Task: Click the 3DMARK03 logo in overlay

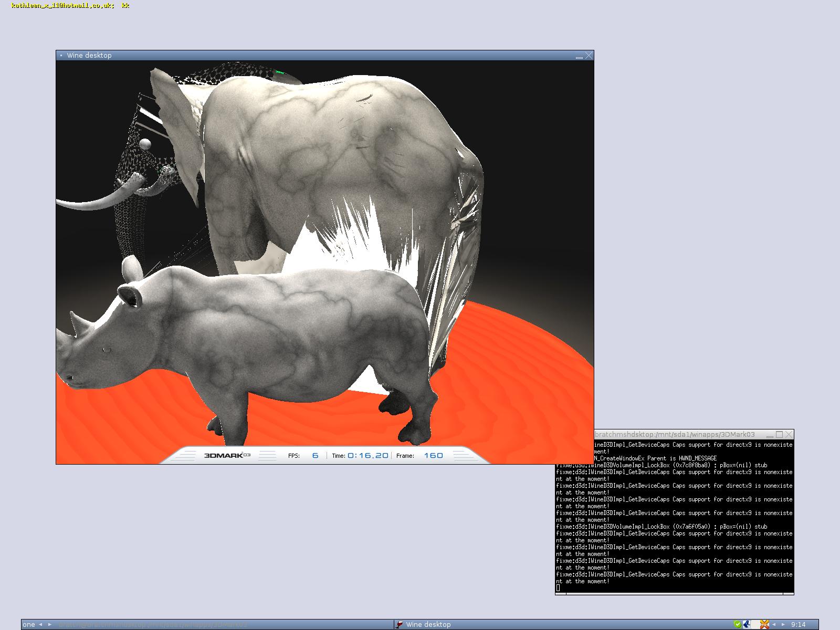Action: (227, 455)
